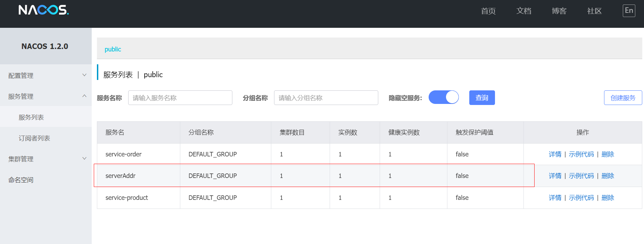The image size is (644, 244).
Task: Toggle the hide empty services switch
Action: tap(444, 97)
